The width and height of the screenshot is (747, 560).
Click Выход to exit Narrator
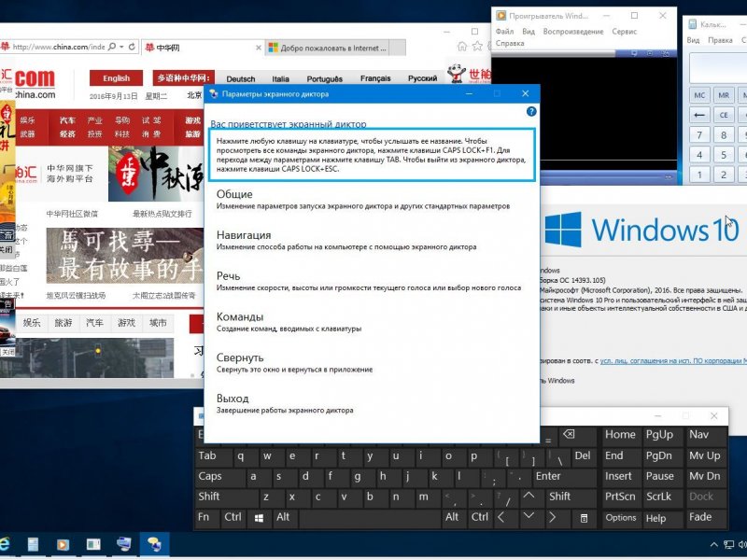tap(285, 403)
